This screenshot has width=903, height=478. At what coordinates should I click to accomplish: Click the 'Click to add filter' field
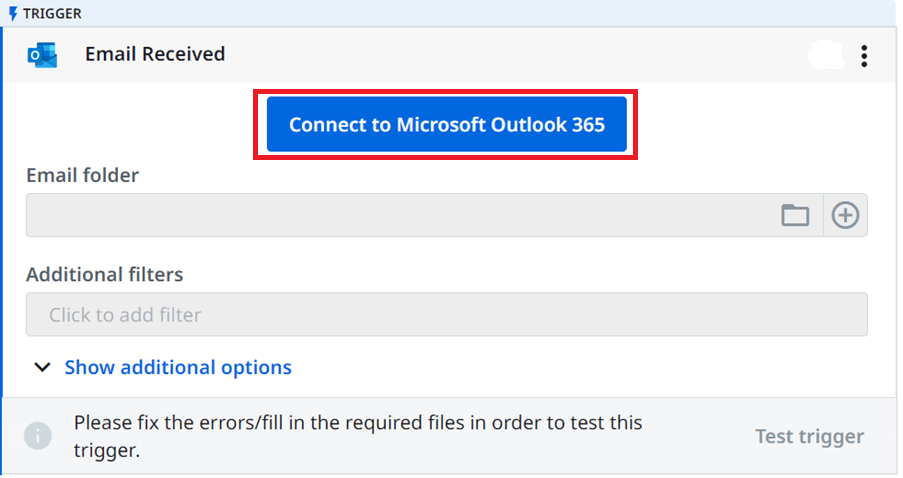coord(446,314)
